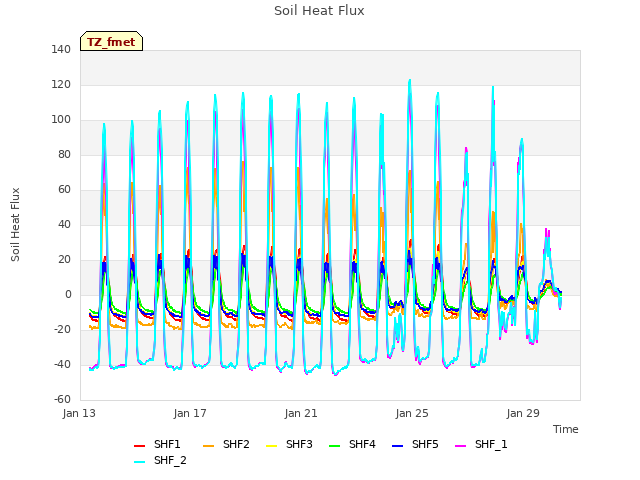Viewport: 640px width, 480px height.
Task: Click the 120 y-axis tick label
Action: click(61, 85)
